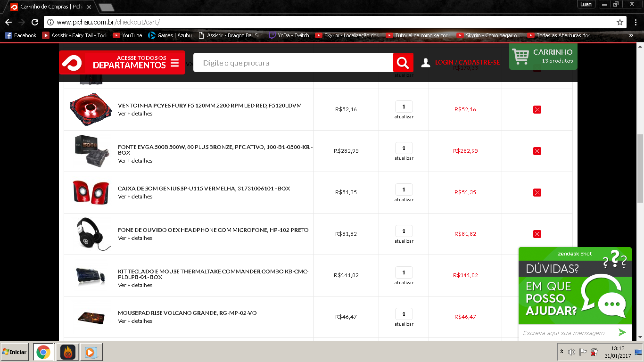Screen dimensions: 644x362
Task: Open Mousepad Rise Volcano product title
Action: click(x=187, y=313)
